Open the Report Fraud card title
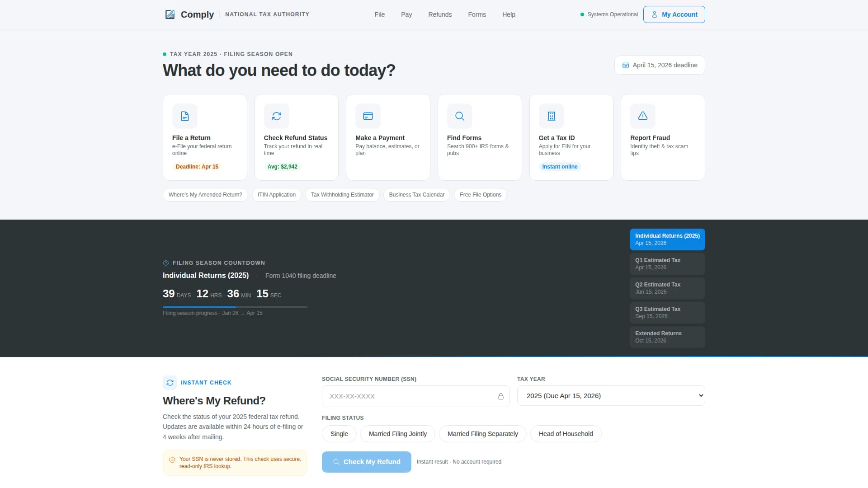The height and width of the screenshot is (488, 868). (x=650, y=138)
